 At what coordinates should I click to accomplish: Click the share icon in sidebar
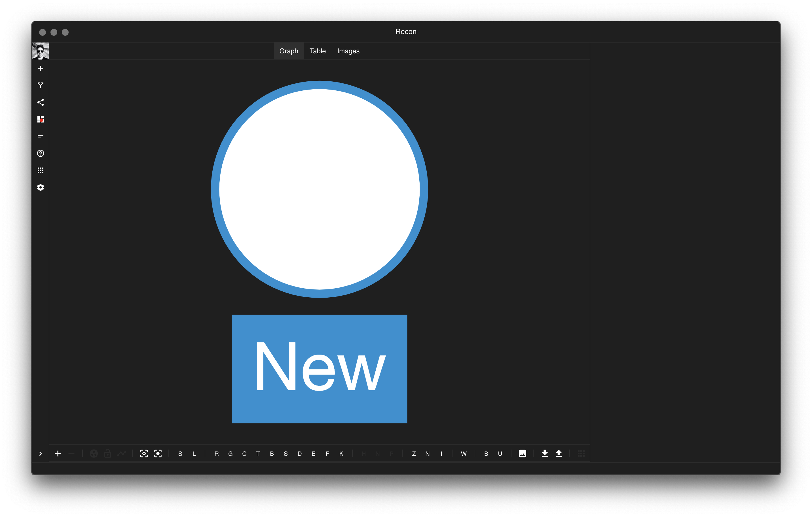pos(41,102)
